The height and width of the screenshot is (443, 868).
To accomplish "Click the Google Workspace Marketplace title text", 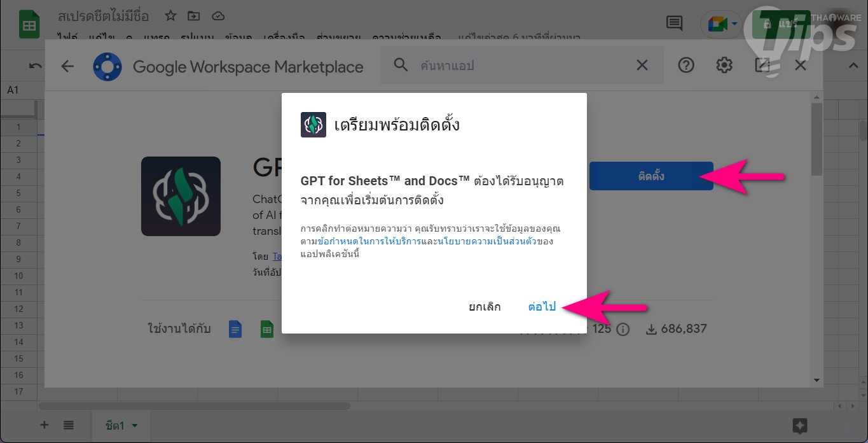I will pos(248,66).
